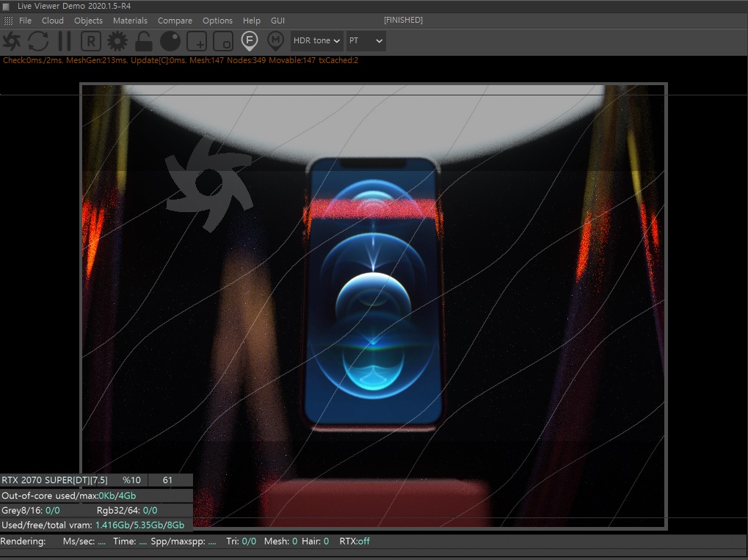Click the MeshGen:213ms statistics text
This screenshot has height=560, width=748.
(96, 60)
